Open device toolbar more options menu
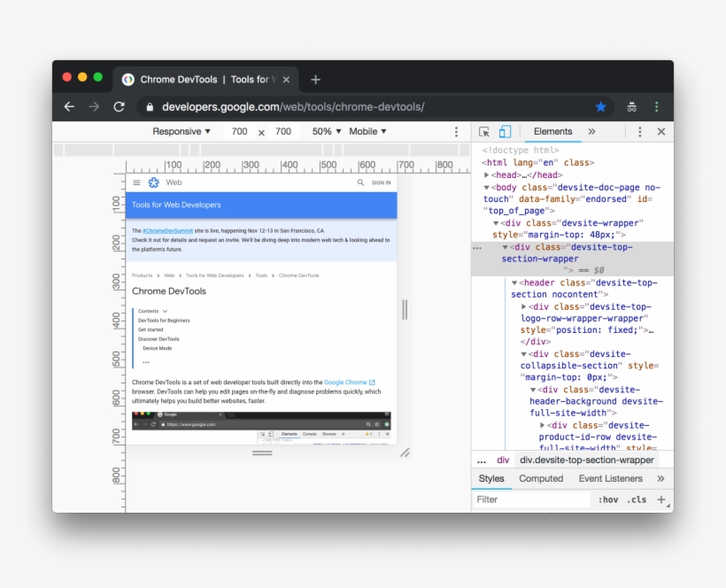 pyautogui.click(x=456, y=132)
